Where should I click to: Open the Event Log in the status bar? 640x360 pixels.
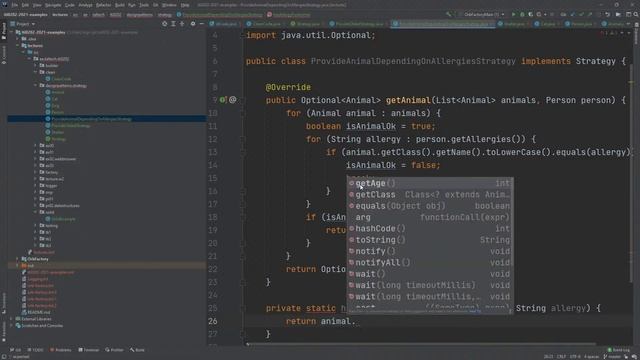(x=618, y=350)
